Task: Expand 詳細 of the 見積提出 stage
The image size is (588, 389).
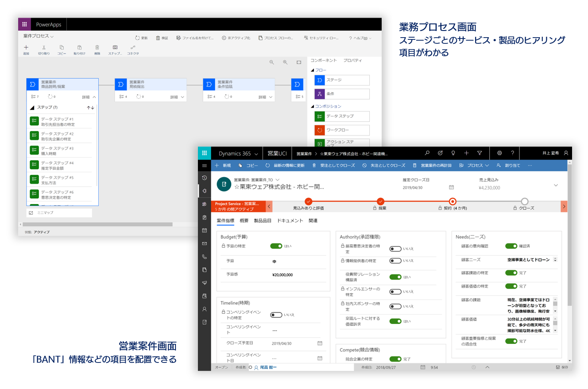Action: pos(178,96)
